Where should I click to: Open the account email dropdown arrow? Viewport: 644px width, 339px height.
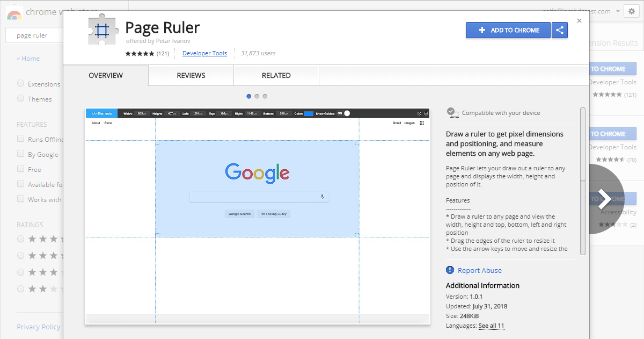pyautogui.click(x=618, y=11)
